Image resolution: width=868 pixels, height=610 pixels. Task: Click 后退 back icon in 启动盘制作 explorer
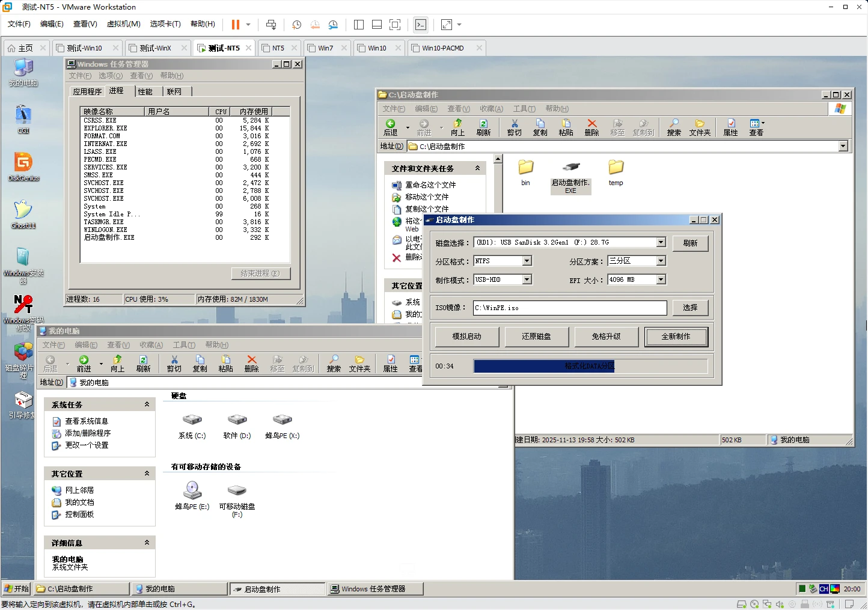pyautogui.click(x=391, y=127)
